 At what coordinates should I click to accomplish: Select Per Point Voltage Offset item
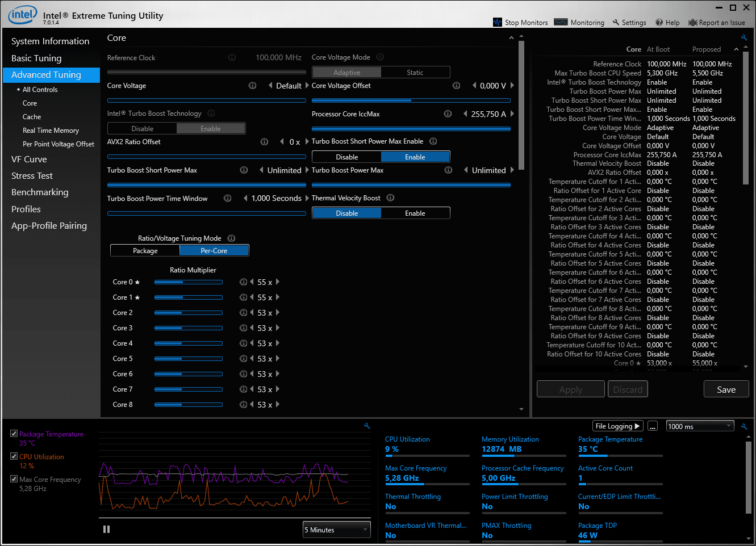pos(59,144)
